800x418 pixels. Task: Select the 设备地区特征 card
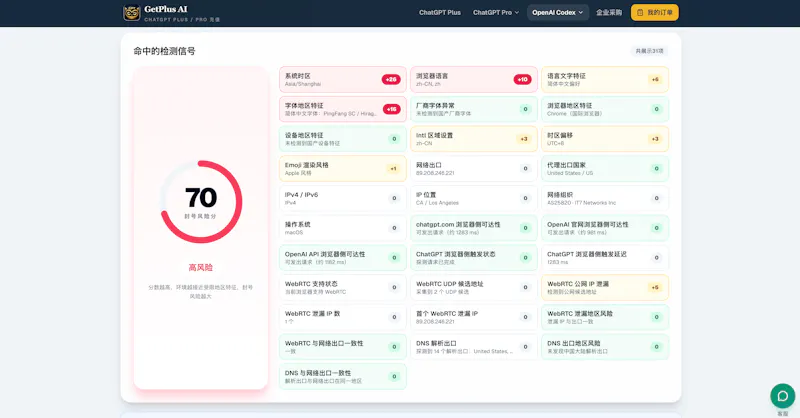pyautogui.click(x=343, y=139)
